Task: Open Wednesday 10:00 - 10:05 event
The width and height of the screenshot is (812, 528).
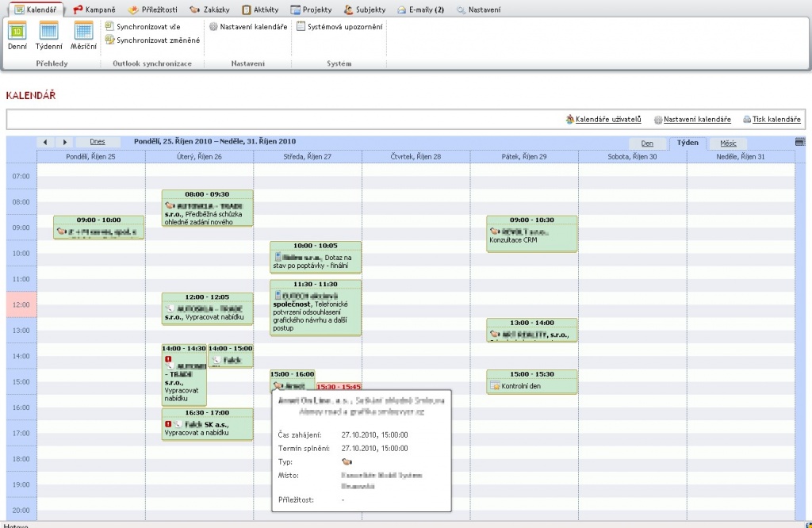Action: click(x=316, y=258)
